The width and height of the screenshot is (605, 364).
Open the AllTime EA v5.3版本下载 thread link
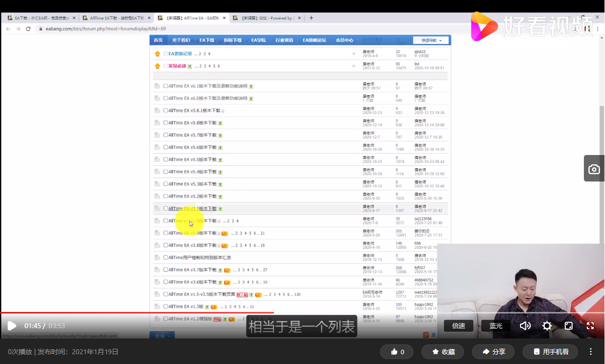[x=192, y=184]
